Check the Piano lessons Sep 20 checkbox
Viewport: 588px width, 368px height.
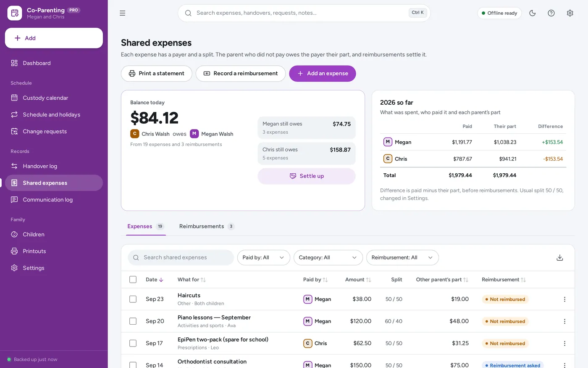click(x=133, y=321)
